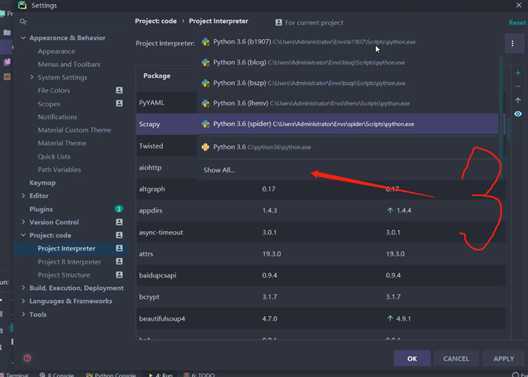This screenshot has width=528, height=377.
Task: Open Menus and Toolbars settings
Action: pyautogui.click(x=69, y=64)
